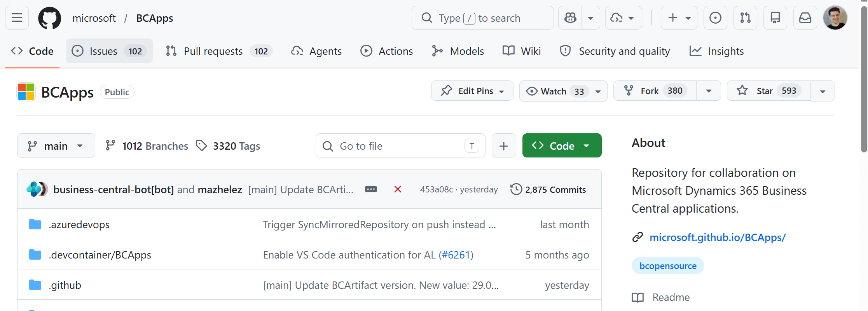View failed checks red X status
The height and width of the screenshot is (311, 868).
coord(398,189)
